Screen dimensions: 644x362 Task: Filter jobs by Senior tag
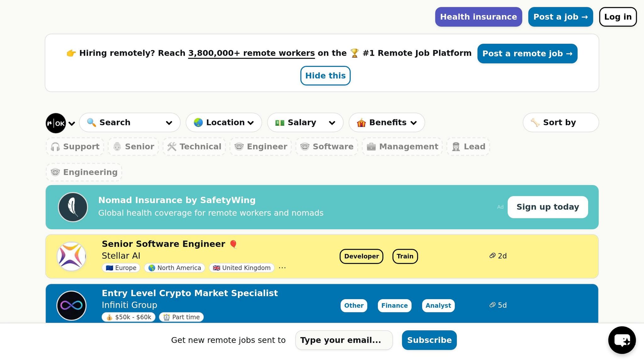tap(133, 147)
